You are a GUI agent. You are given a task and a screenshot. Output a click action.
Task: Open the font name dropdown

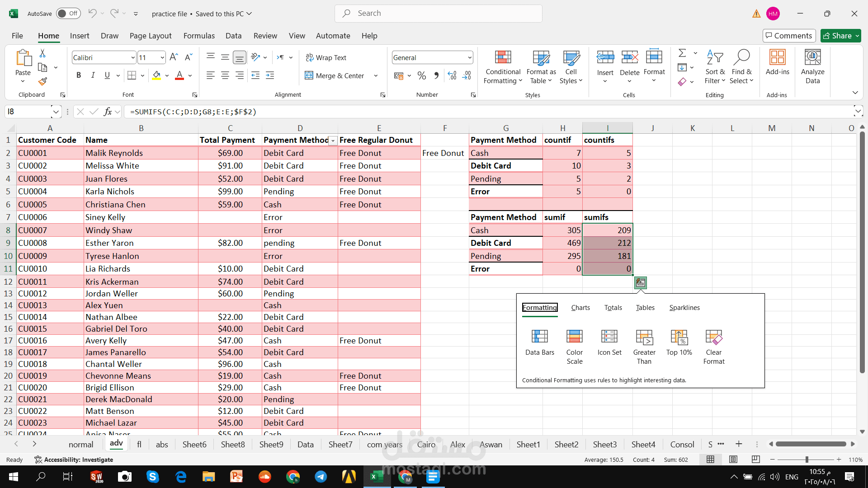point(132,57)
